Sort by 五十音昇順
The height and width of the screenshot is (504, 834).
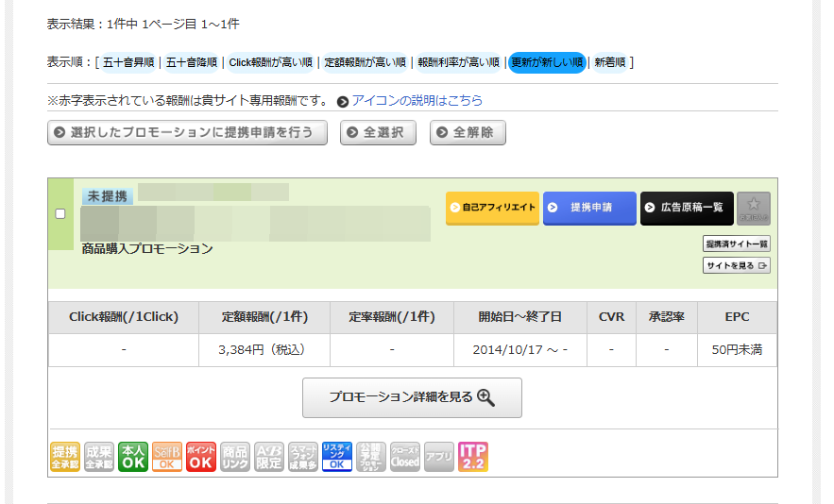pyautogui.click(x=128, y=63)
